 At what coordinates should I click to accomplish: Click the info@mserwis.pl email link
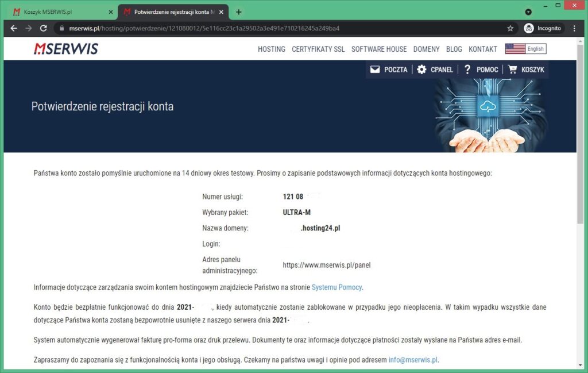pos(412,359)
